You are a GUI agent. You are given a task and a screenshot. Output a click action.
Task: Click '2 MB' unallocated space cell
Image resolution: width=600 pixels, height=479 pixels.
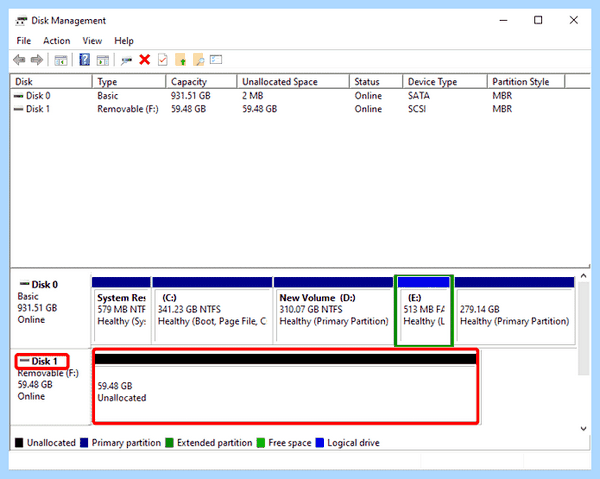tap(253, 96)
